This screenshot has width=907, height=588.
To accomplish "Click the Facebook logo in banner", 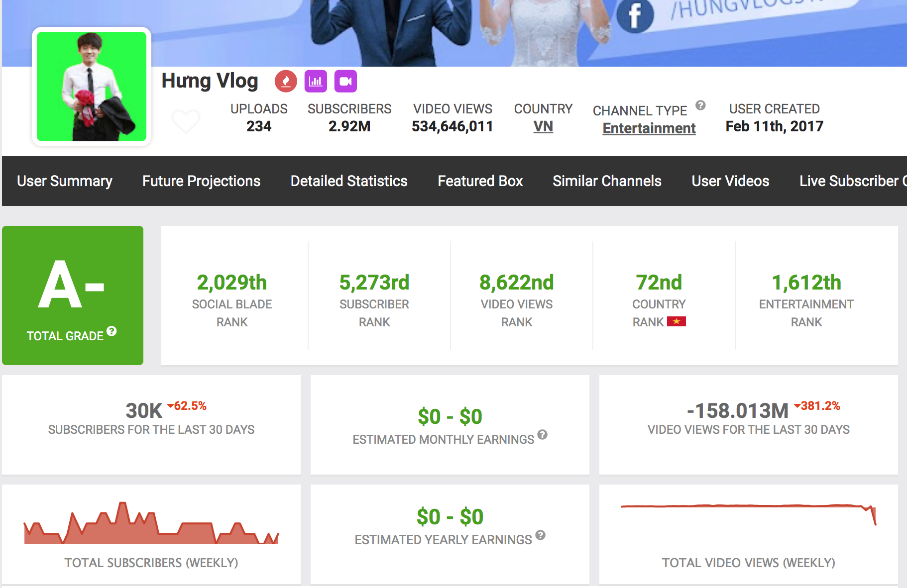I will [x=635, y=15].
